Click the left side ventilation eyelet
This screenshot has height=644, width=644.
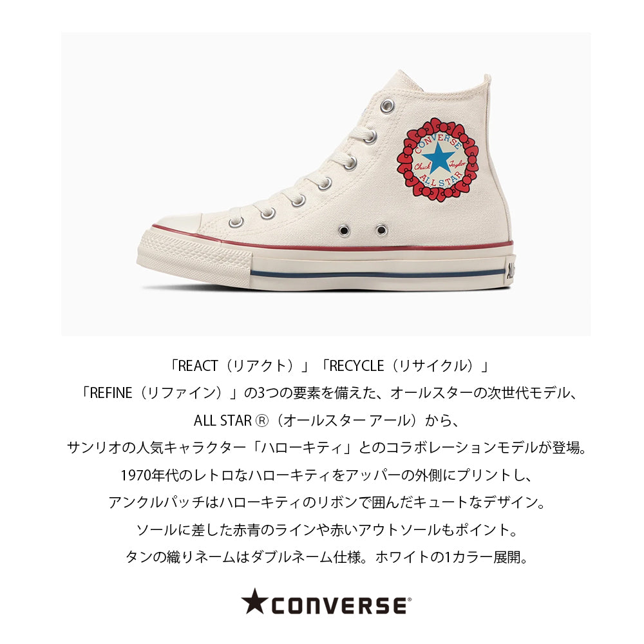tap(344, 231)
